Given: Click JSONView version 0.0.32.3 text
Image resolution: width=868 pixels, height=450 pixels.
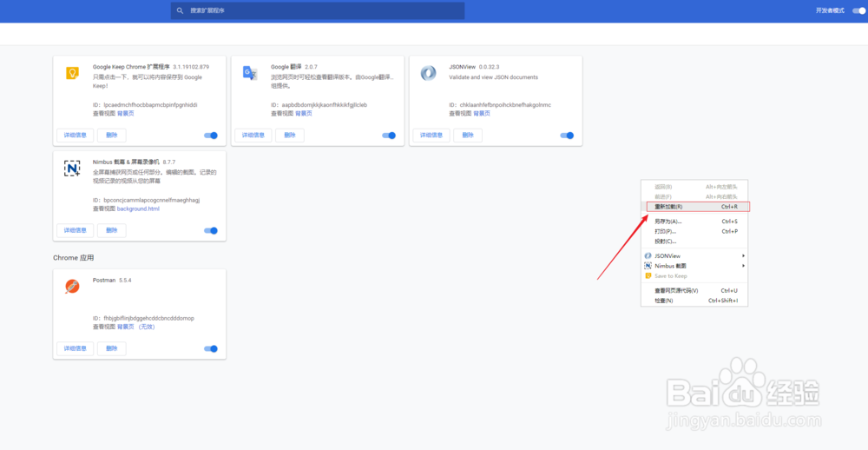Looking at the screenshot, I should point(489,67).
